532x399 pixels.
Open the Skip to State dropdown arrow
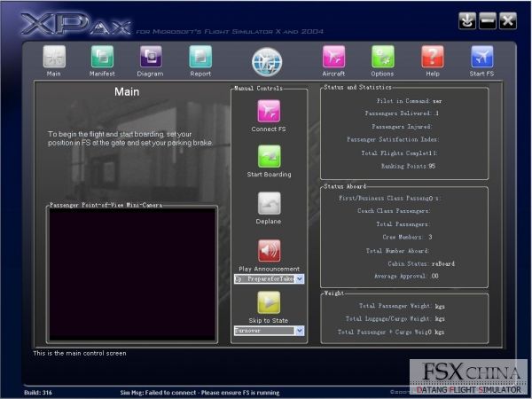coord(300,331)
